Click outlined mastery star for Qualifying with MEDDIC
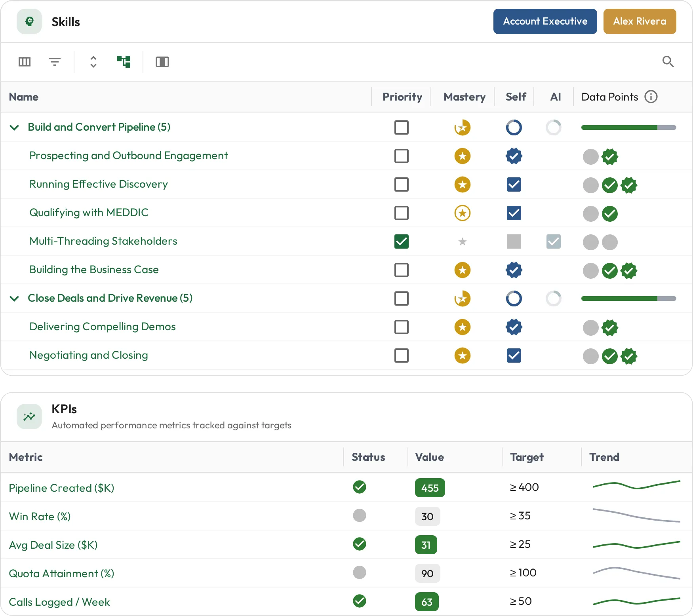This screenshot has width=693, height=616. [463, 213]
